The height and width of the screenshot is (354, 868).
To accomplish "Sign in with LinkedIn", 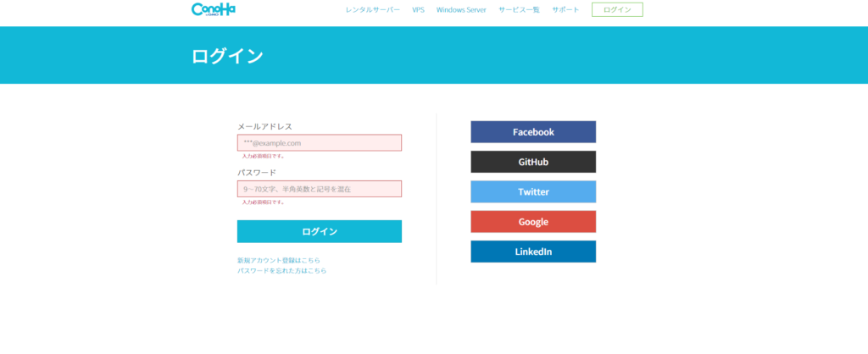I will point(533,252).
